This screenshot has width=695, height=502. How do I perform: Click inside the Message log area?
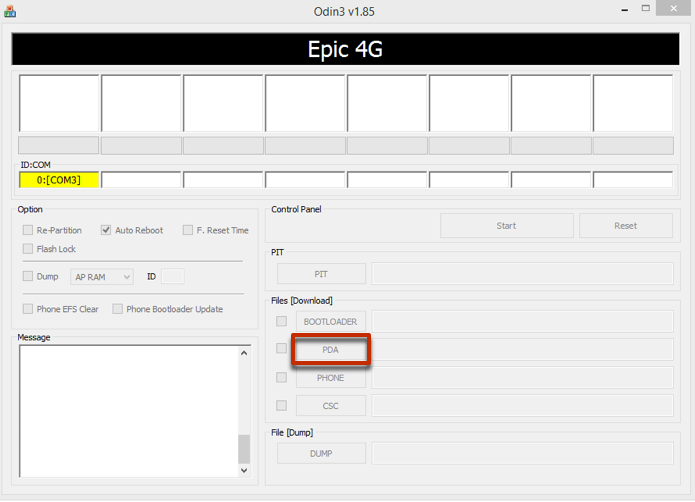tap(129, 411)
